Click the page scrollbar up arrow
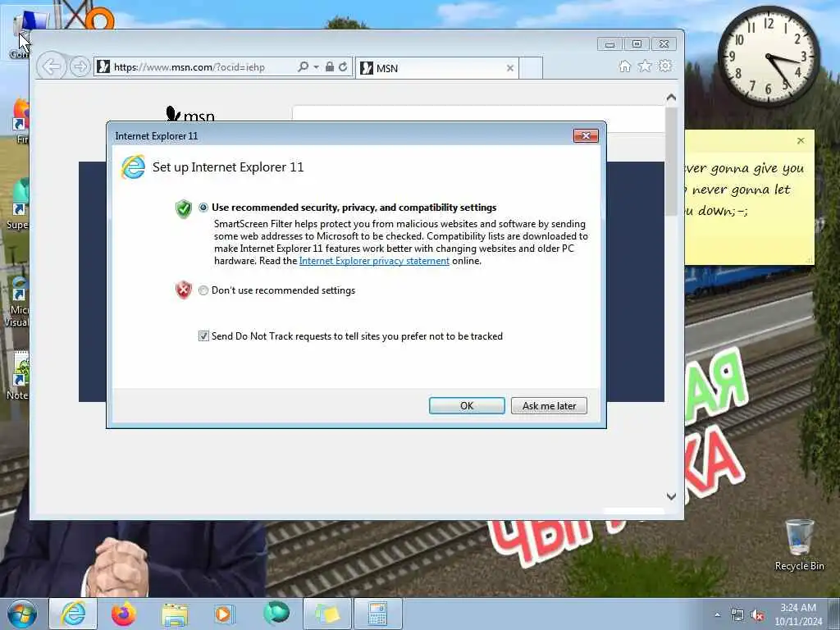 pyautogui.click(x=671, y=98)
